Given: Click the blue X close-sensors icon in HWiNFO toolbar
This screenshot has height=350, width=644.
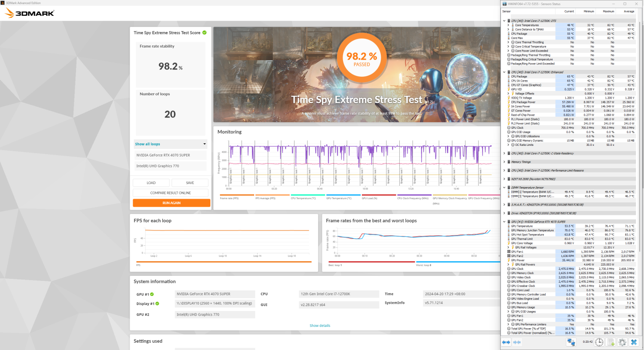Looking at the screenshot, I should pos(634,342).
